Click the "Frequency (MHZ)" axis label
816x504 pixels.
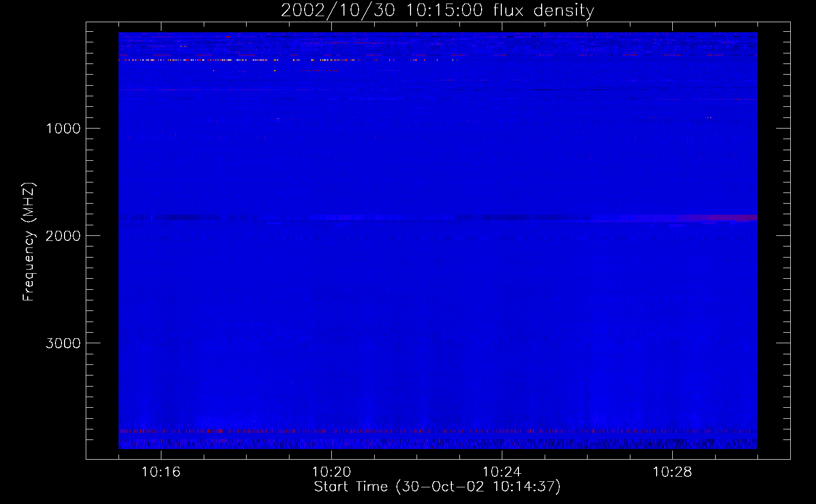pyautogui.click(x=29, y=242)
